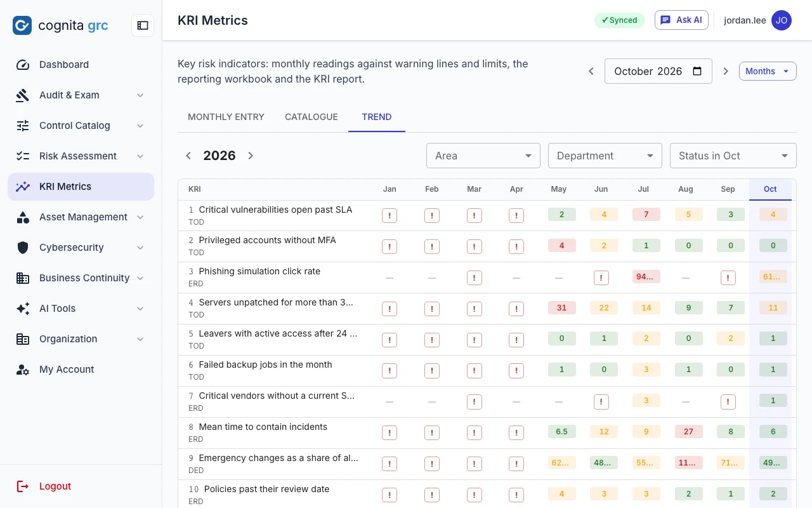Click the October 2026 date field

[x=658, y=71]
